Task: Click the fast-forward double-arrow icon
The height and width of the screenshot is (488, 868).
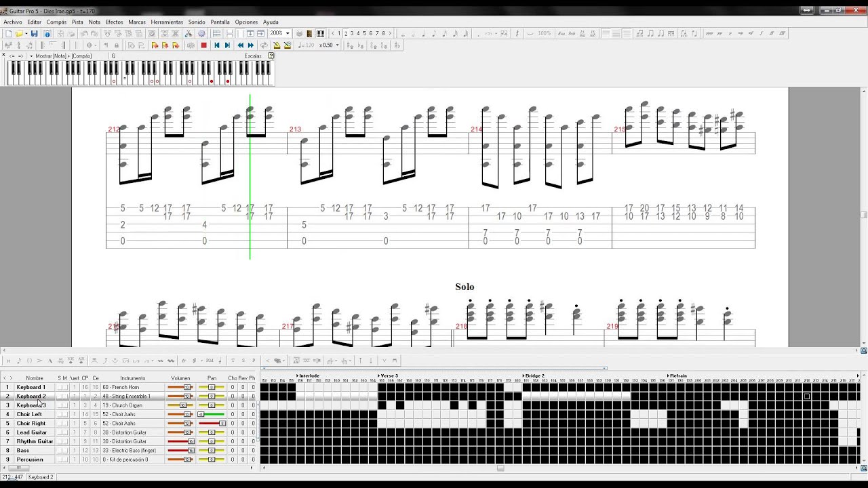Action: 250,45
